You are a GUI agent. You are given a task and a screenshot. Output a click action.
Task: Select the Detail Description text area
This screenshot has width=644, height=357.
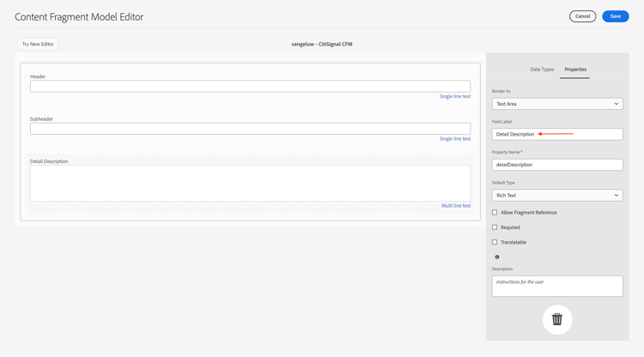point(250,183)
